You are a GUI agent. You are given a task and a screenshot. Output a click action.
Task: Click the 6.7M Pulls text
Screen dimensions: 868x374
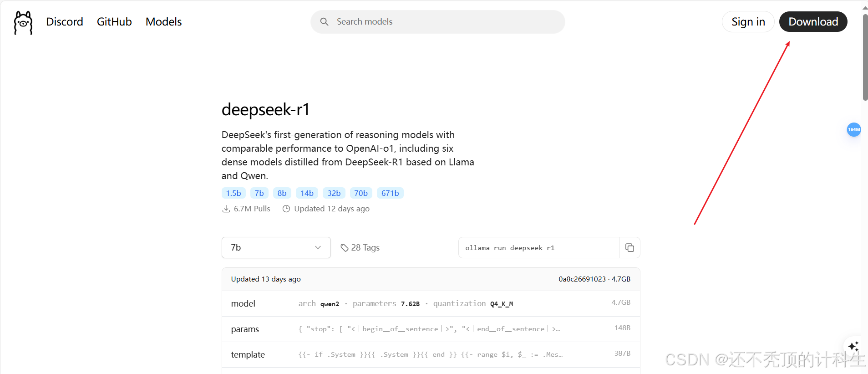(x=252, y=209)
